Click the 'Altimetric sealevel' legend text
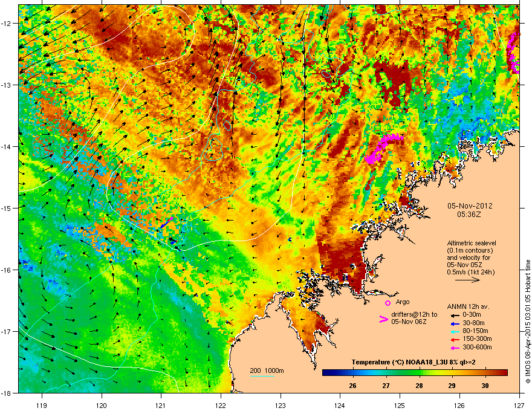The width and height of the screenshot is (532, 411). 472,243
